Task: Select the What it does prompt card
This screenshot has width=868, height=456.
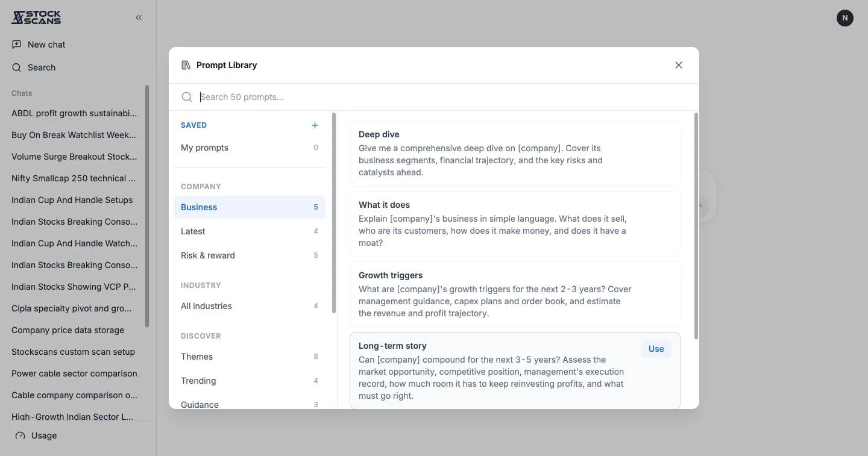Action: point(515,224)
